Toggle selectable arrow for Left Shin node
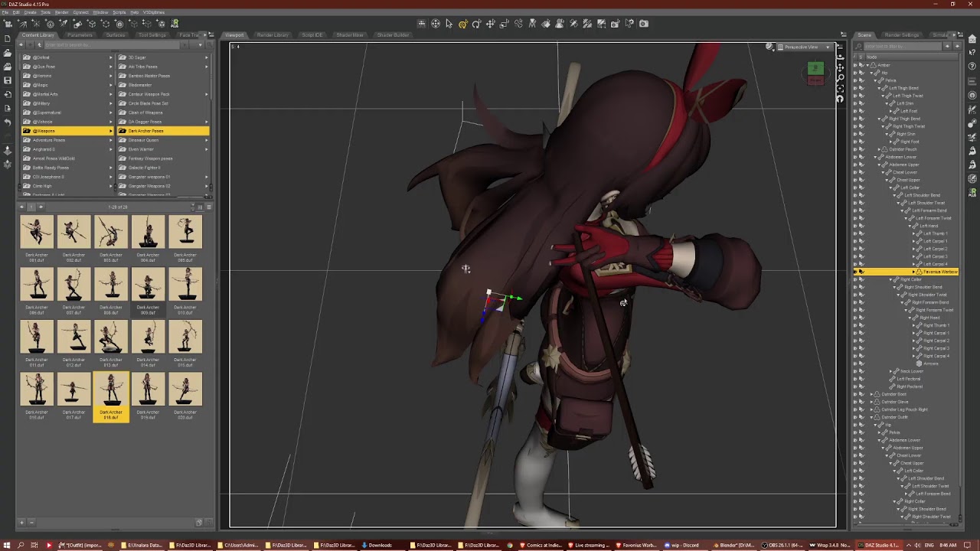This screenshot has height=551, width=980. (x=862, y=103)
